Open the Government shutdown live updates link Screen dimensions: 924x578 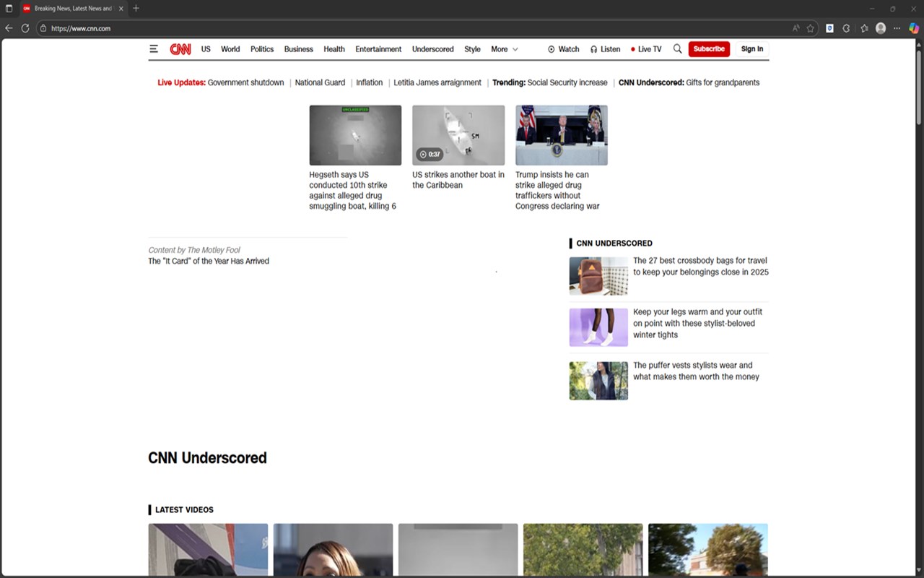coord(245,82)
